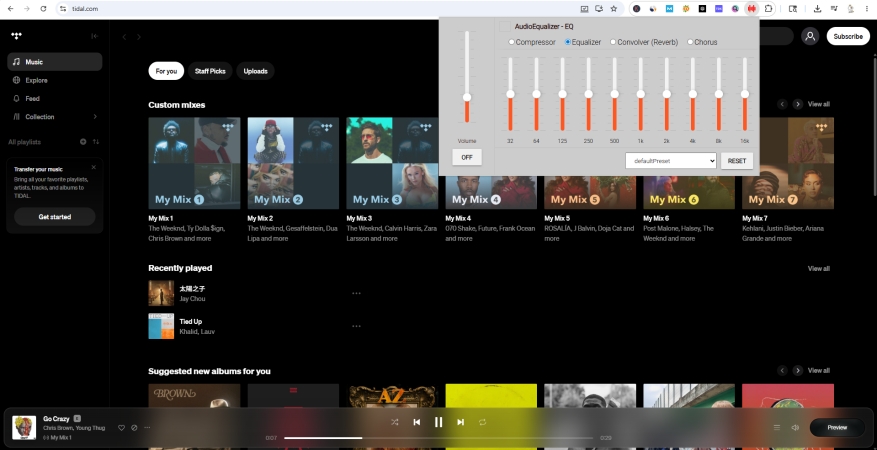This screenshot has width=877, height=450.
Task: Skip to the next track
Action: pyautogui.click(x=460, y=422)
